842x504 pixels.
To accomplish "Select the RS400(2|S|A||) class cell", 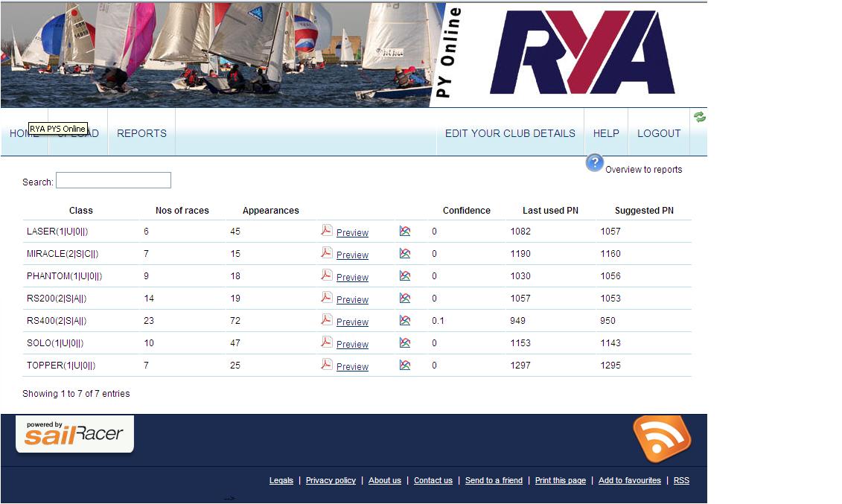I will (57, 320).
